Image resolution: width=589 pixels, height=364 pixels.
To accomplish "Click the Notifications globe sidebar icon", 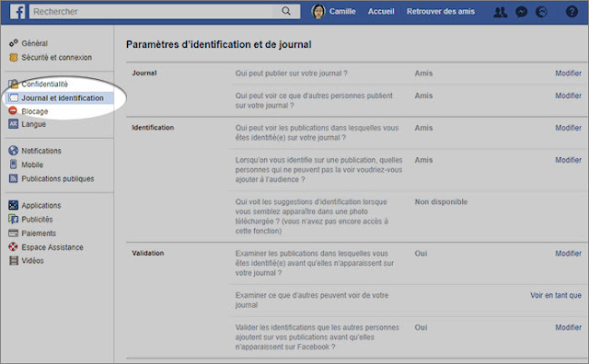I will pos(14,151).
